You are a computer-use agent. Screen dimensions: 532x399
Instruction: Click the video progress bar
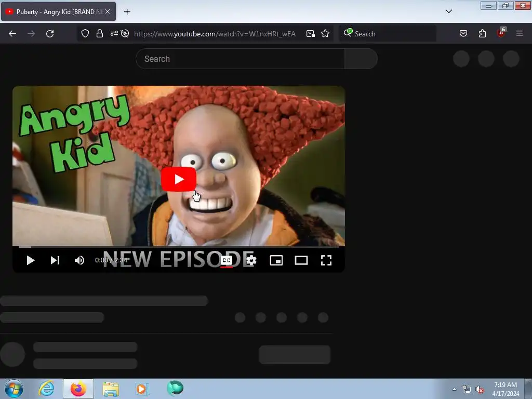pos(179,247)
